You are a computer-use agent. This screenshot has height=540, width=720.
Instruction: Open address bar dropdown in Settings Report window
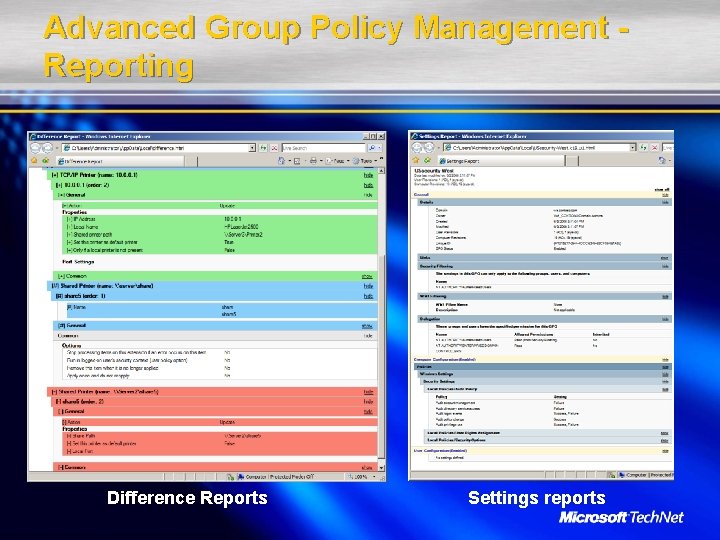coord(633,147)
